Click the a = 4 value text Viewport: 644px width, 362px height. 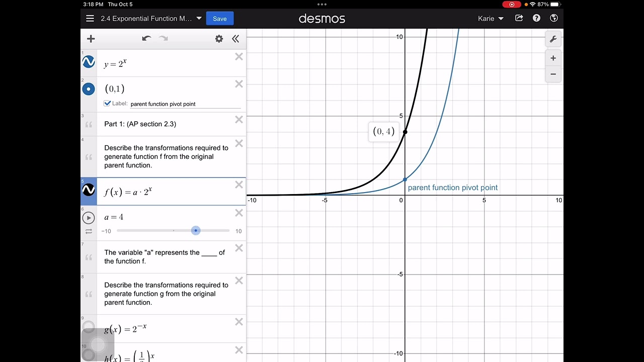pos(114,217)
